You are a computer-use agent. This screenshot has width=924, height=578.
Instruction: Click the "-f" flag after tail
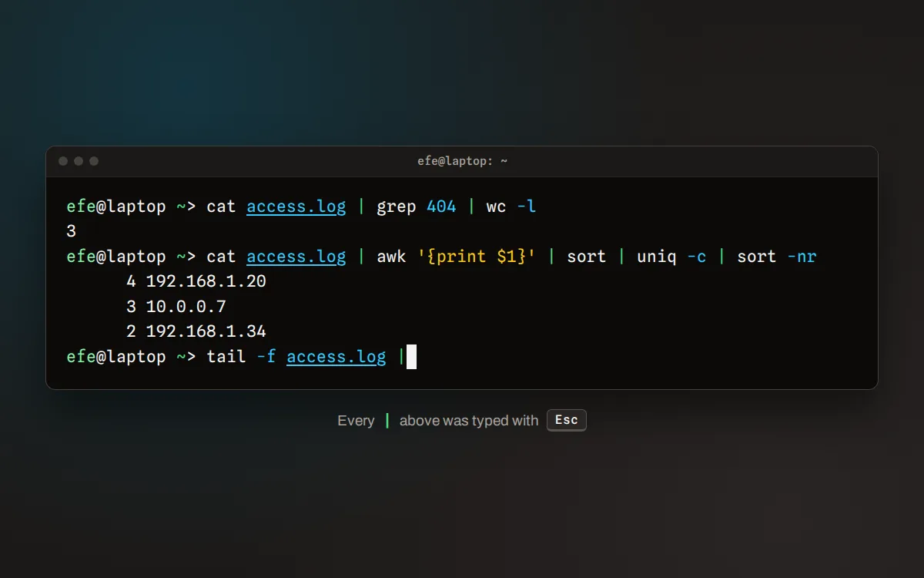[x=266, y=357]
